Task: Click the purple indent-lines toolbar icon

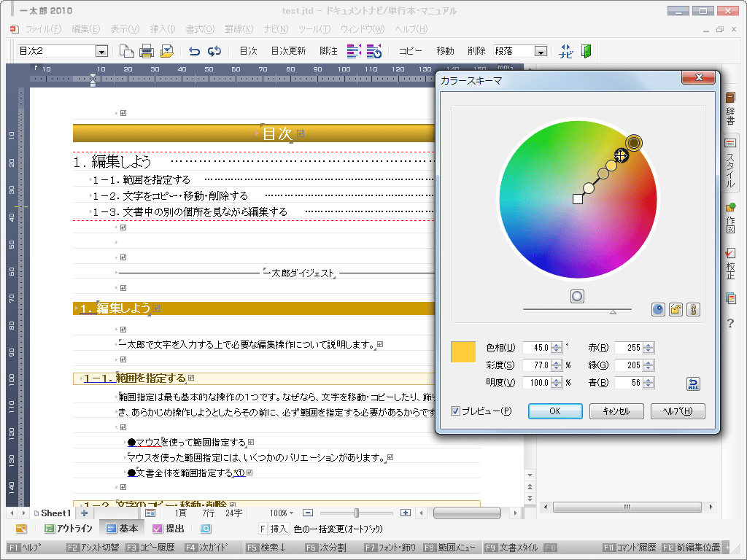Action: pyautogui.click(x=354, y=51)
